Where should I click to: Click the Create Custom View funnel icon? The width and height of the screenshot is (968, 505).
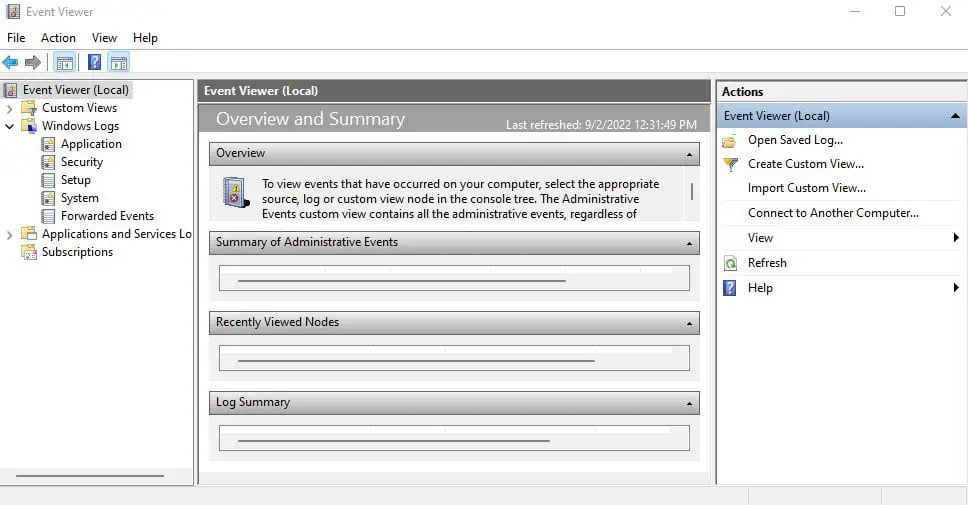730,164
